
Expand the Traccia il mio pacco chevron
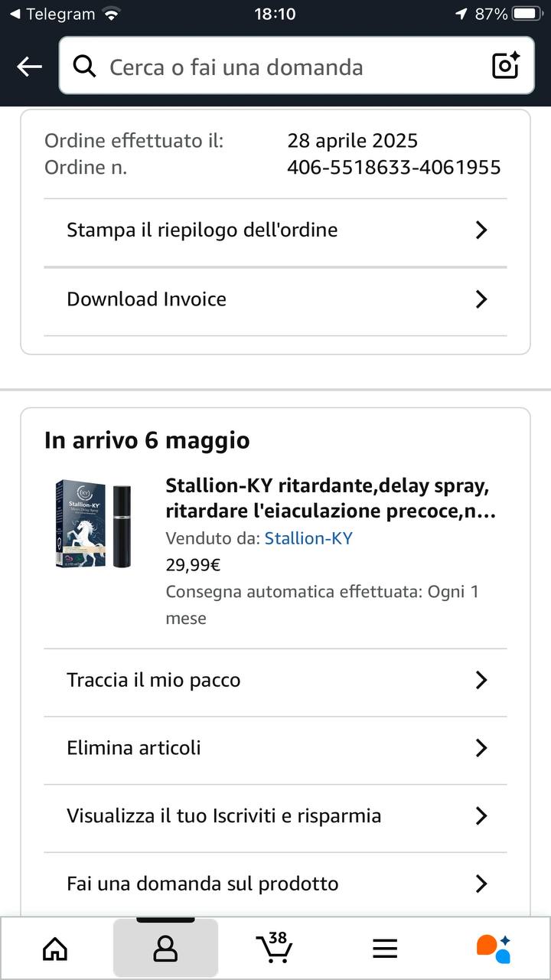(481, 680)
